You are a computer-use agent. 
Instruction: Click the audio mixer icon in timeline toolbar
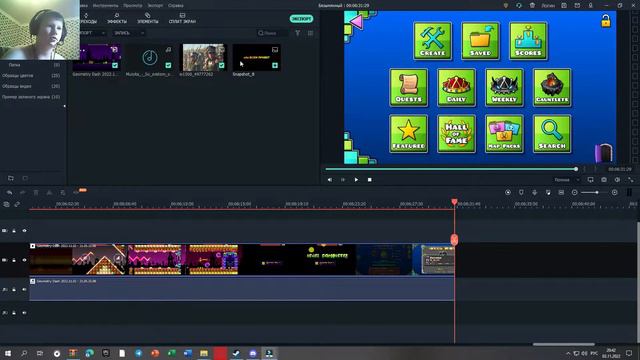pyautogui.click(x=548, y=193)
